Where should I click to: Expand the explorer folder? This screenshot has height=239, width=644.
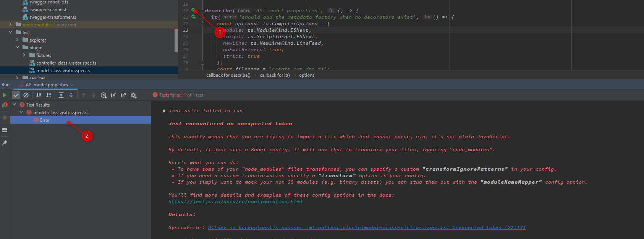(17, 40)
